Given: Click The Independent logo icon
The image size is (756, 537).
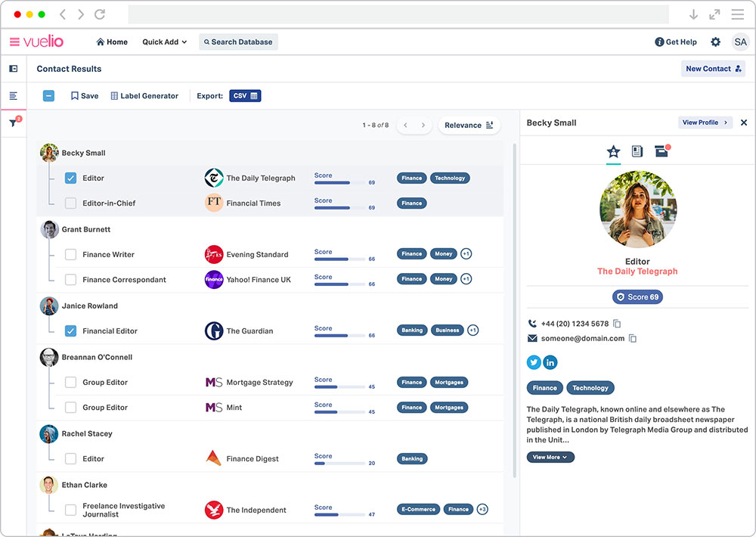Looking at the screenshot, I should (214, 510).
